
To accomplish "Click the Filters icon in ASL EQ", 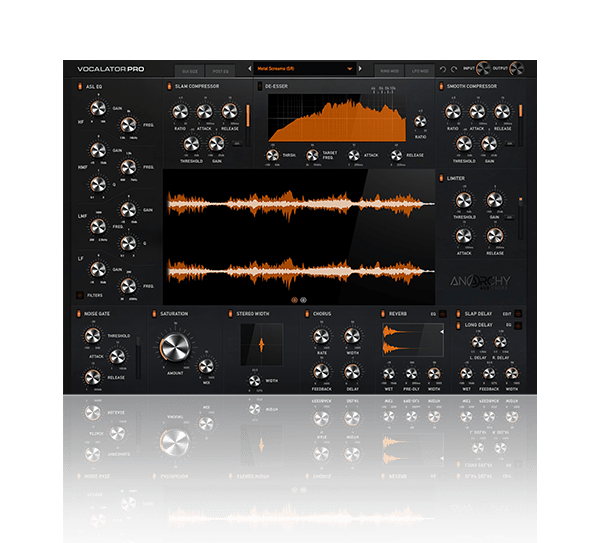I will pos(80,295).
